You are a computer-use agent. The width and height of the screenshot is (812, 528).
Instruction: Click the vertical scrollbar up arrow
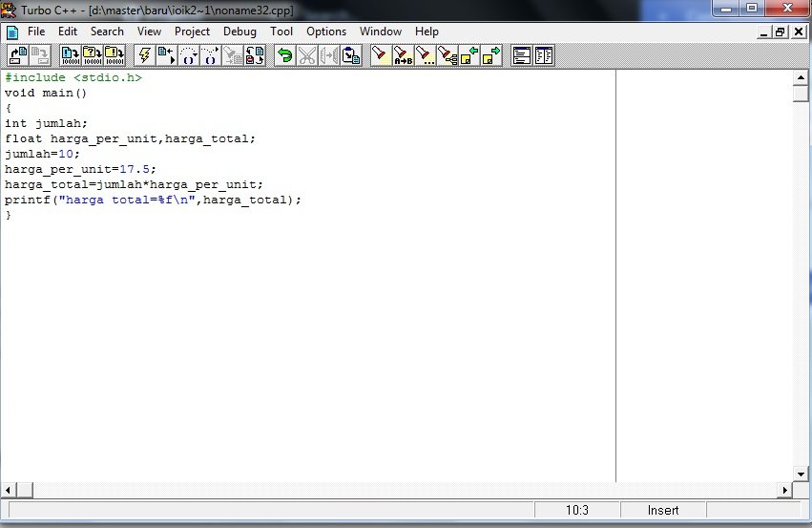tap(801, 77)
